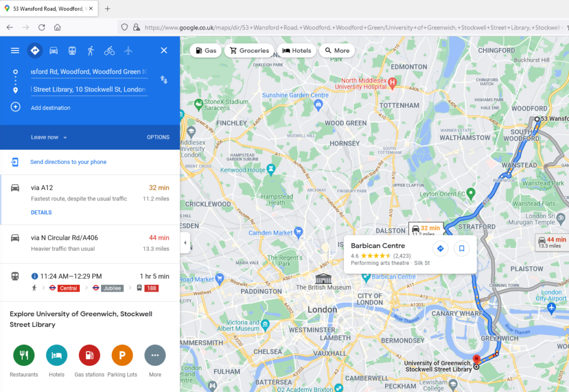Click Victoria and Albert Museum pin
The width and height of the screenshot is (569, 392).
(x=265, y=325)
